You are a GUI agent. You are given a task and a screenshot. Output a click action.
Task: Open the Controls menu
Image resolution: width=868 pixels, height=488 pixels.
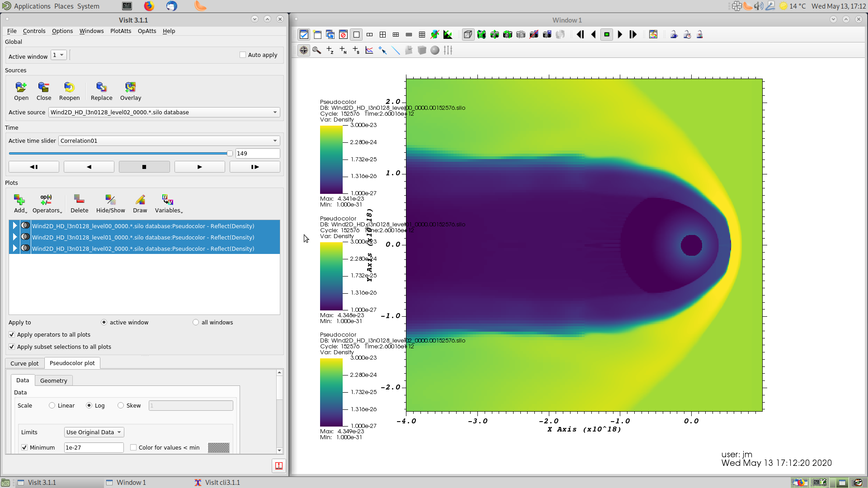coord(34,31)
